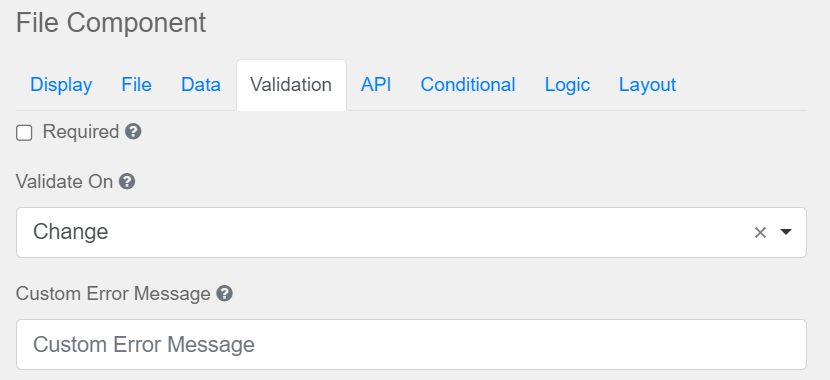Open the File tab
Screen dimensions: 830x380
[x=137, y=85]
